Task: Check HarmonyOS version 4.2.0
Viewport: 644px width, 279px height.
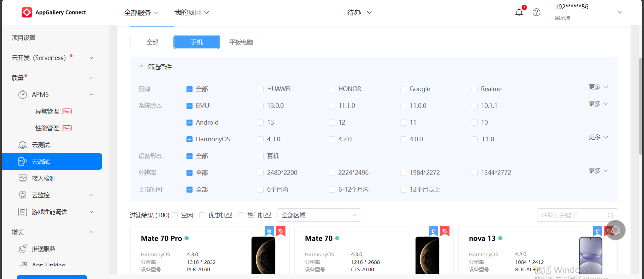Action: [332, 139]
